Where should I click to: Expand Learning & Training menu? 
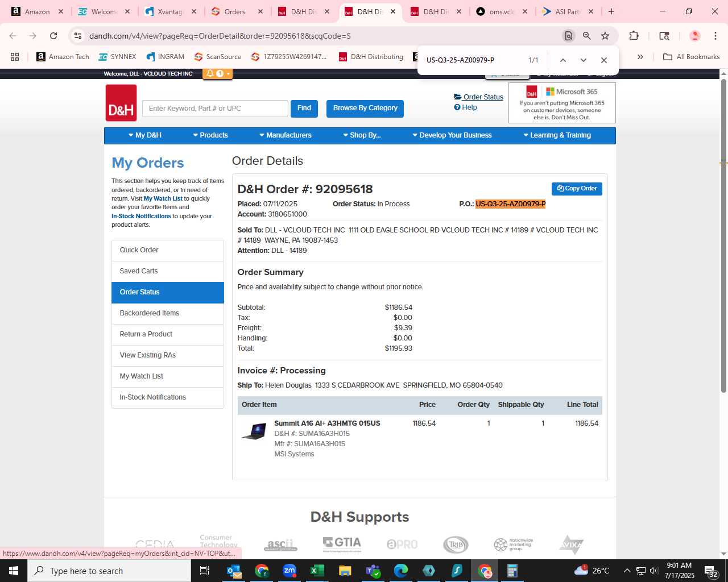pos(557,135)
